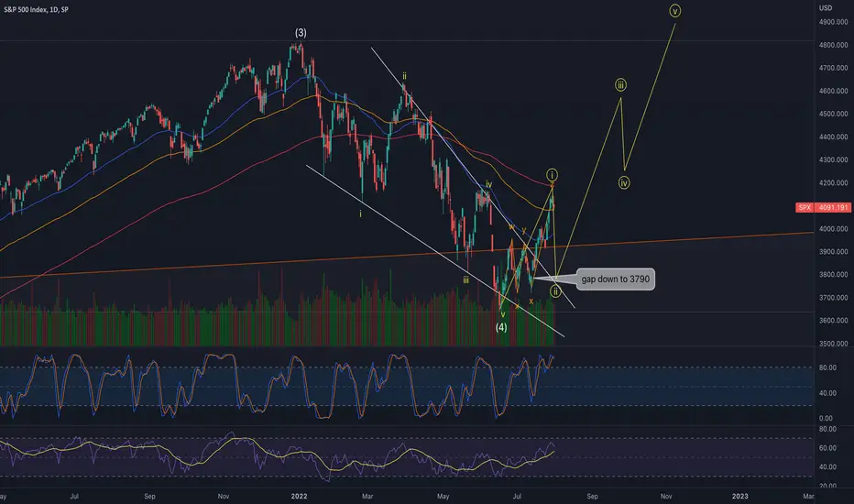Select the uncircled green iii label near May
The height and width of the screenshot is (504, 854).
pos(465,280)
